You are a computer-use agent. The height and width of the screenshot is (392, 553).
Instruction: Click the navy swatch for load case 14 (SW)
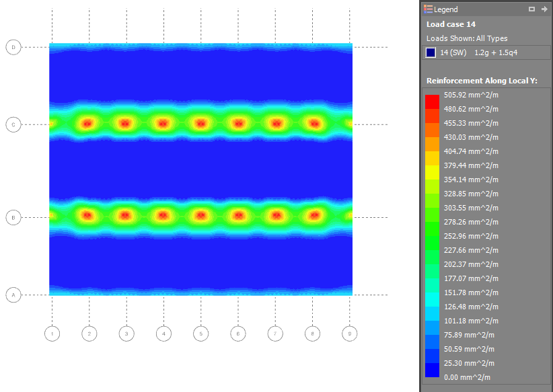point(431,52)
